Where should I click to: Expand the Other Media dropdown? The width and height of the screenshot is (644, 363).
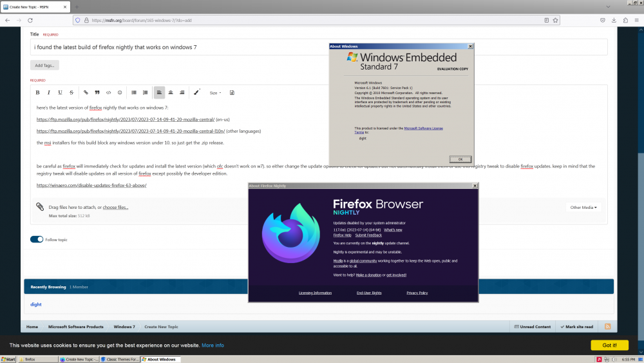click(583, 208)
